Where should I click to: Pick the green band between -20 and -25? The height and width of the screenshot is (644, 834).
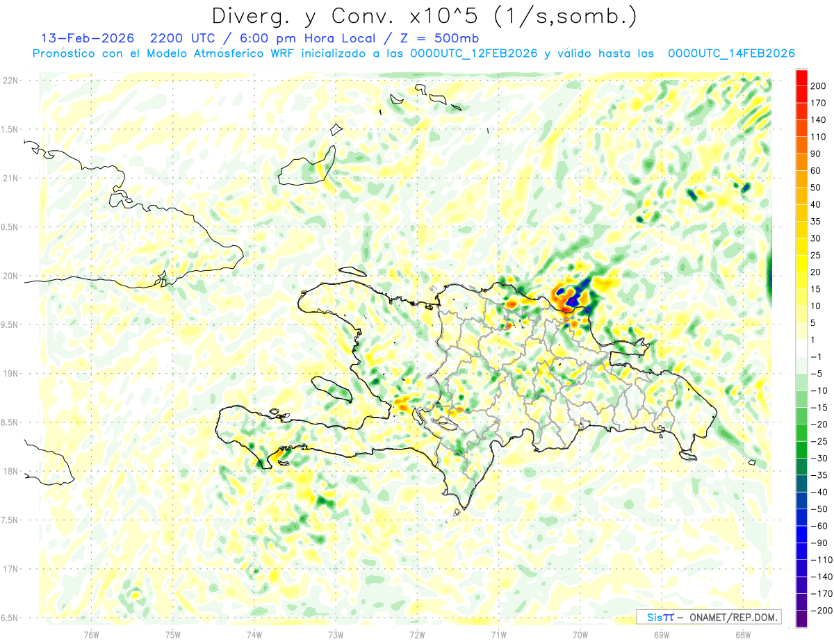pos(801,434)
